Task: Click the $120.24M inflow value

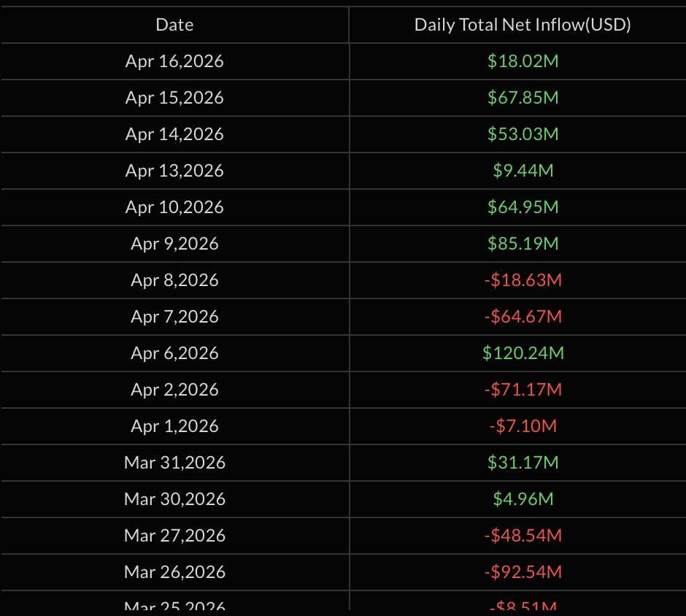Action: pyautogui.click(x=523, y=353)
